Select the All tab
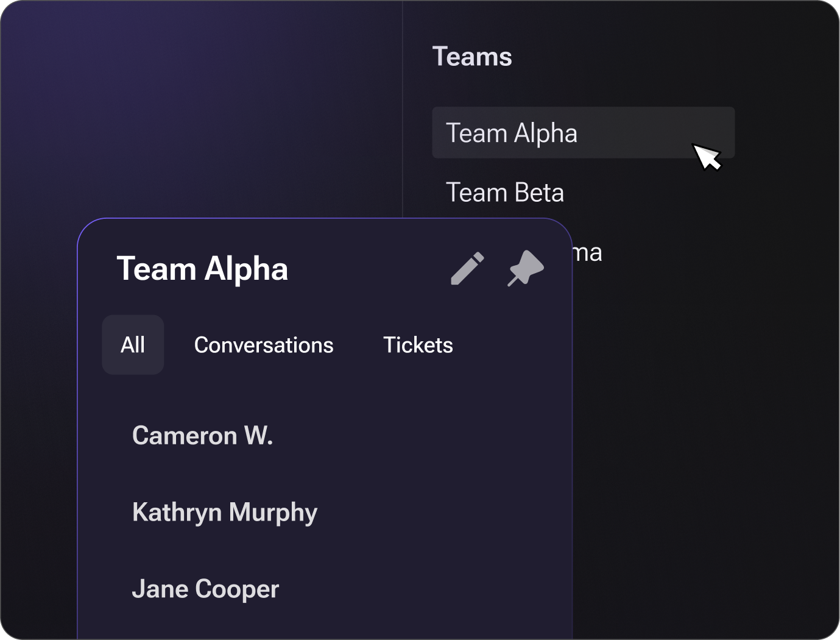 point(133,345)
